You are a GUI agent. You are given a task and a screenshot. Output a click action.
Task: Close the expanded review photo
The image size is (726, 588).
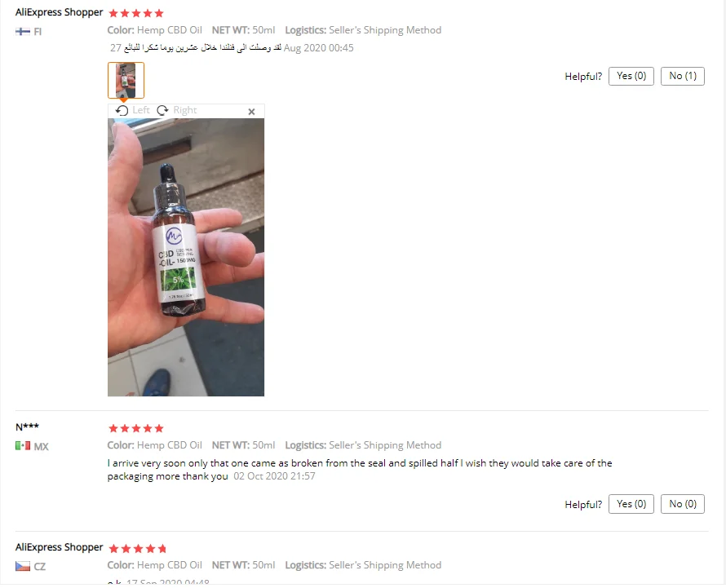(x=251, y=112)
